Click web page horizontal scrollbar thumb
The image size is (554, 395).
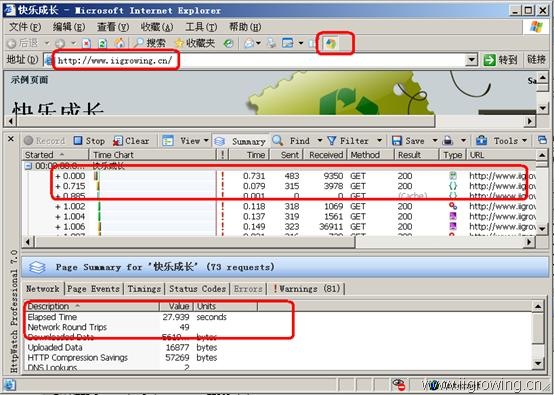[x=226, y=121]
